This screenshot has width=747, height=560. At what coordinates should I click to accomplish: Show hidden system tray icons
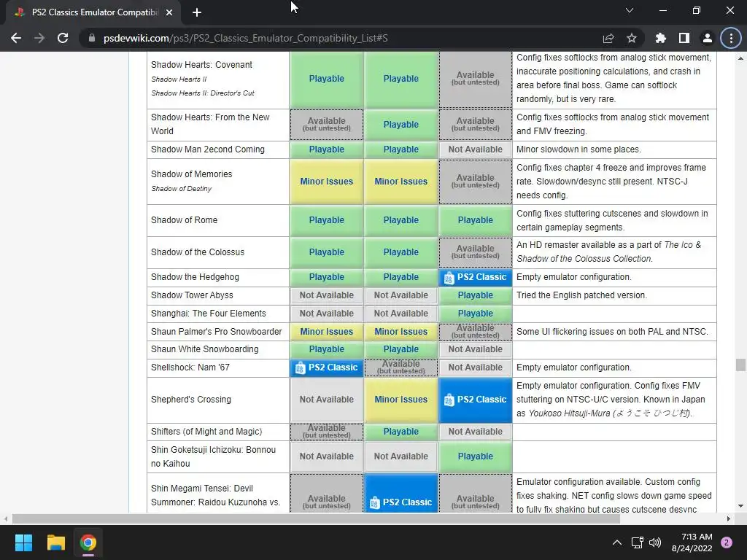[616, 542]
